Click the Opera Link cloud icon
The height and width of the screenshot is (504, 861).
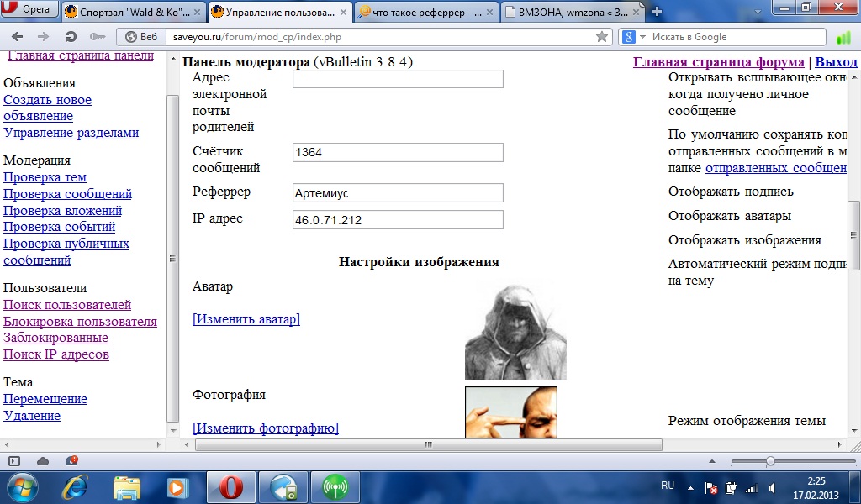[x=42, y=461]
